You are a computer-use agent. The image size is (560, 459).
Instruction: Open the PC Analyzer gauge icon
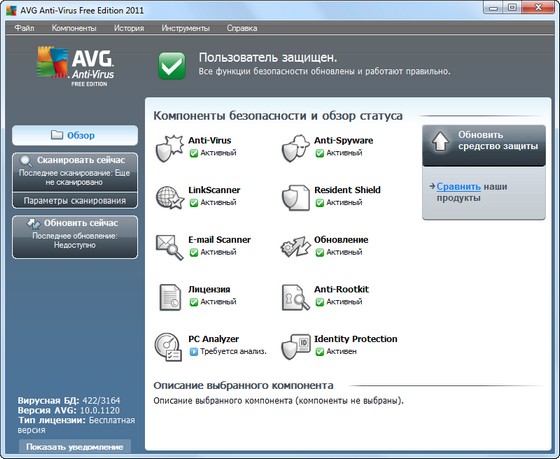pos(169,347)
